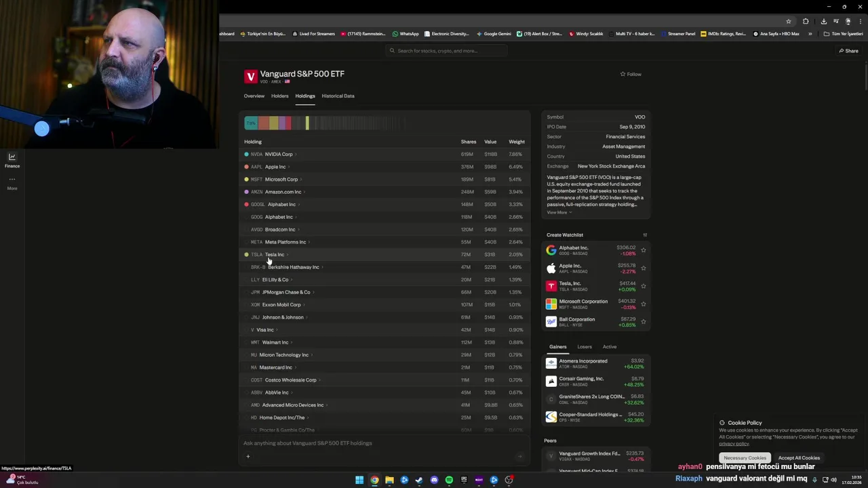Open Microsoft Corp holding row

(x=384, y=180)
